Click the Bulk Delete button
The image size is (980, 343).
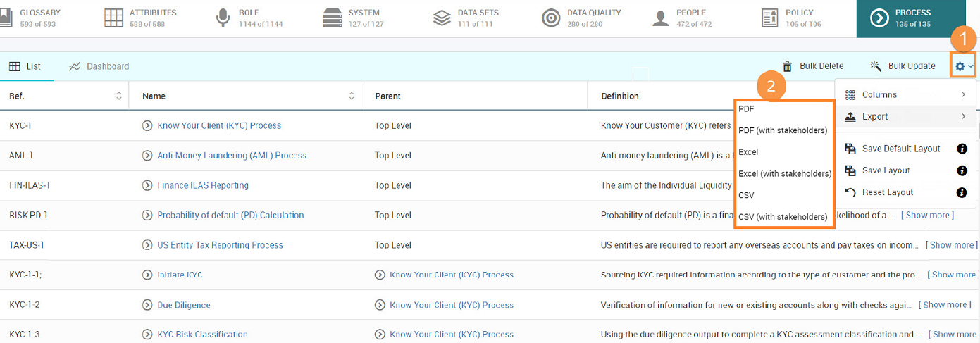tap(812, 66)
